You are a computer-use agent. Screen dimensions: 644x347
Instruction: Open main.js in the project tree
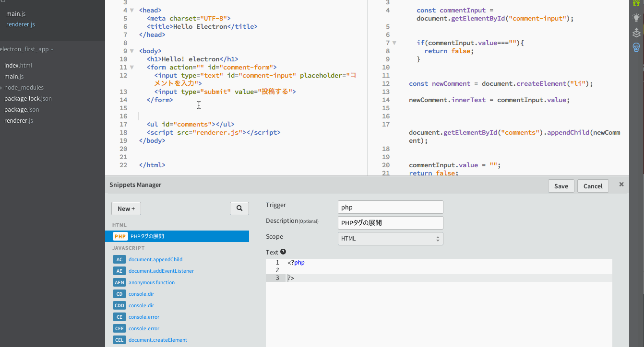14,77
